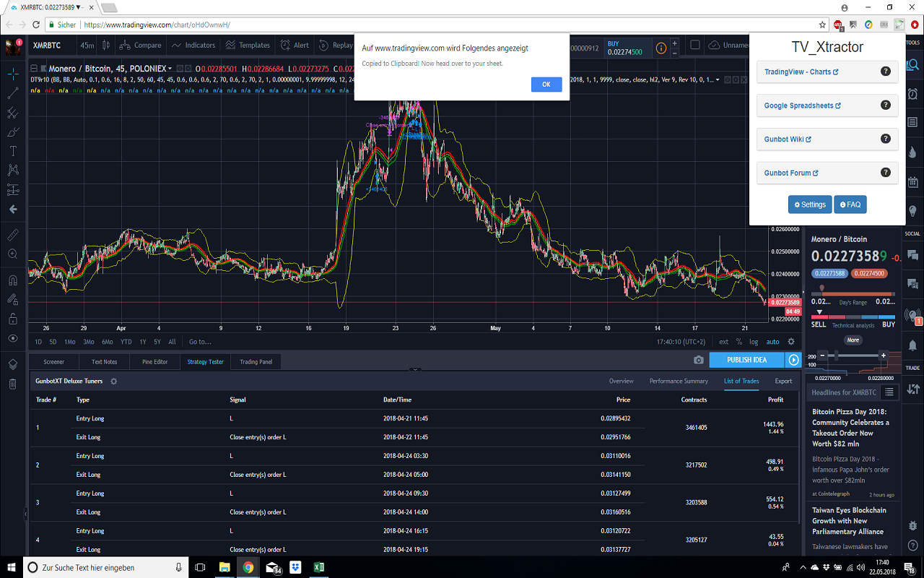
Task: Select the Crosshair cursor tool
Action: click(12, 74)
